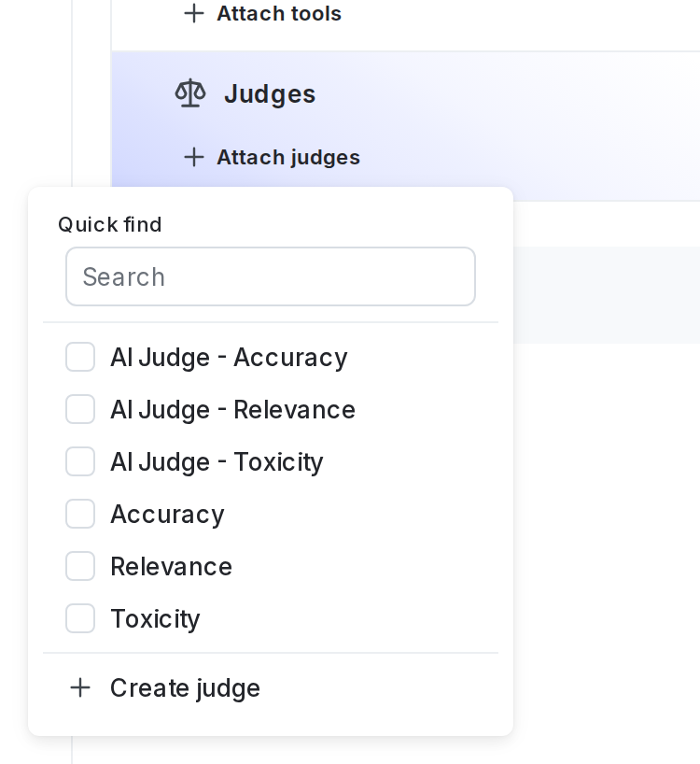This screenshot has height=764, width=700.
Task: Toggle the Accuracy judge checkbox
Action: pyautogui.click(x=80, y=514)
